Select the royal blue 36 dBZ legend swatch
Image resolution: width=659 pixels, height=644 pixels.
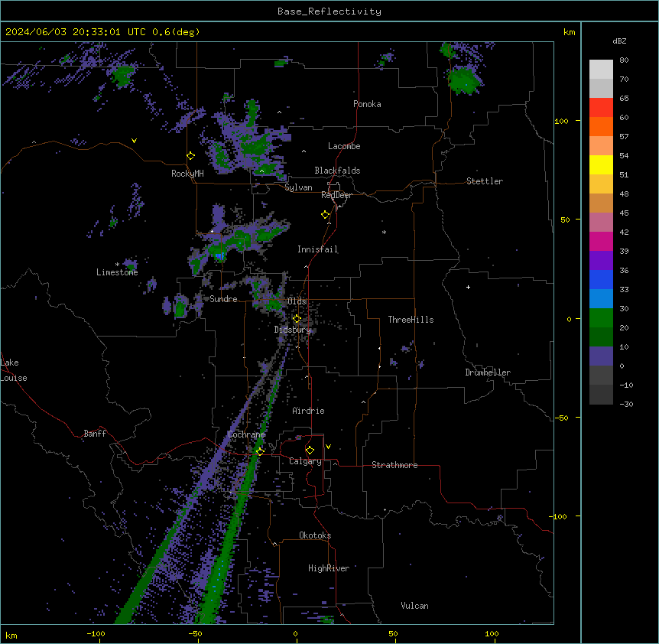click(x=601, y=279)
